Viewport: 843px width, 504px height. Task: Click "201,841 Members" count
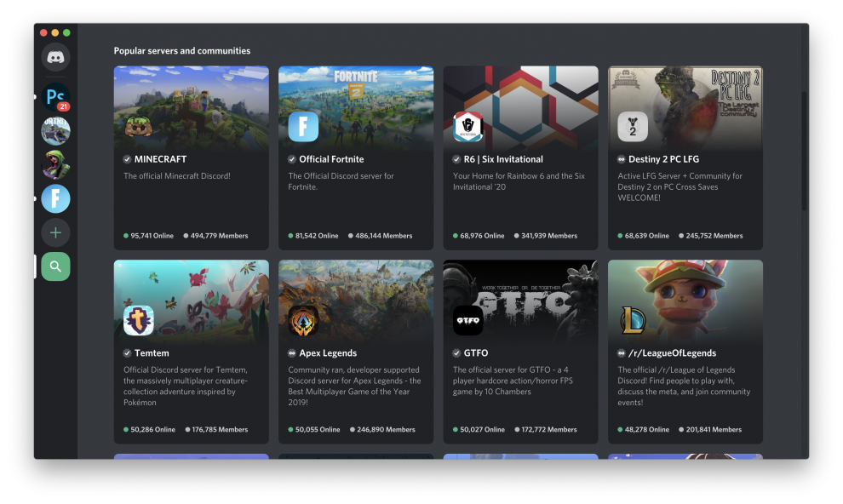[710, 429]
